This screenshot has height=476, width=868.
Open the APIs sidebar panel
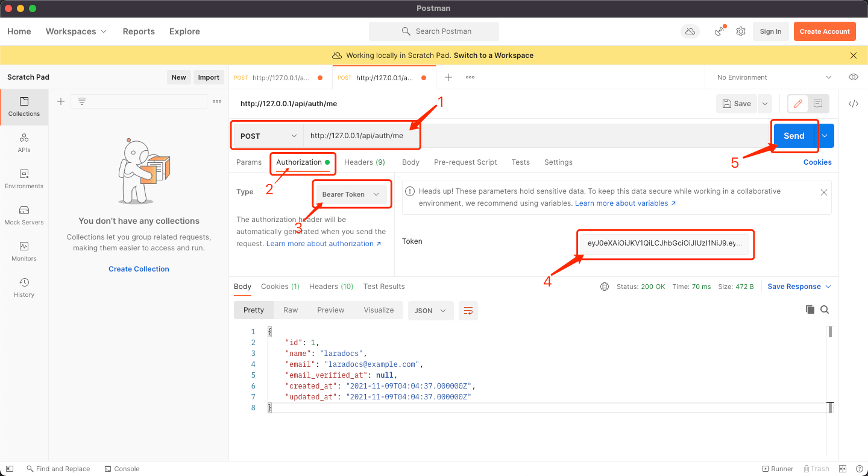24,143
